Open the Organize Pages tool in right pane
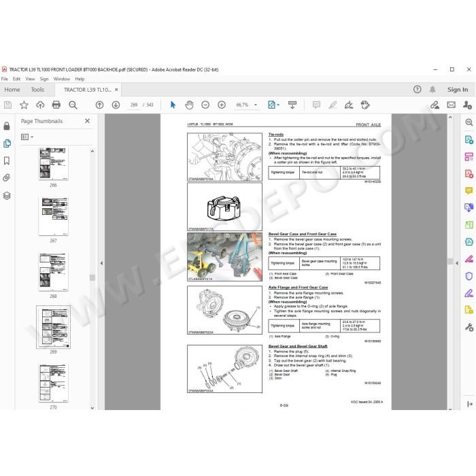The height and width of the screenshot is (476, 476). point(469,156)
